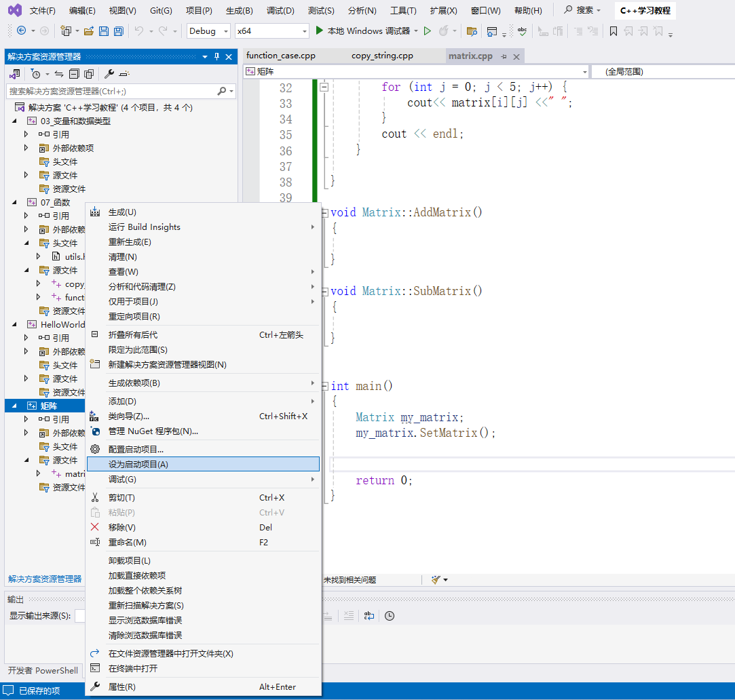
Task: Click the Properties wrench icon in Solution Explorer
Action: point(109,73)
